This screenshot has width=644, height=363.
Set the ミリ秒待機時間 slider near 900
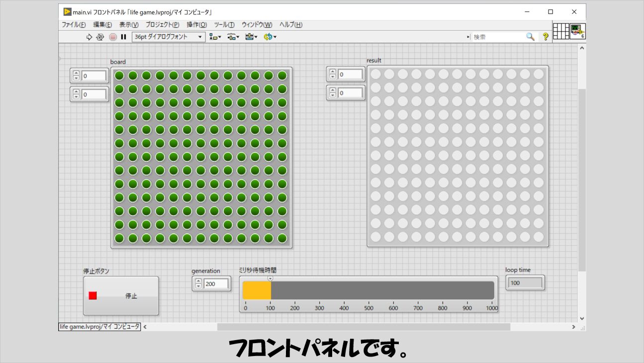pos(467,290)
